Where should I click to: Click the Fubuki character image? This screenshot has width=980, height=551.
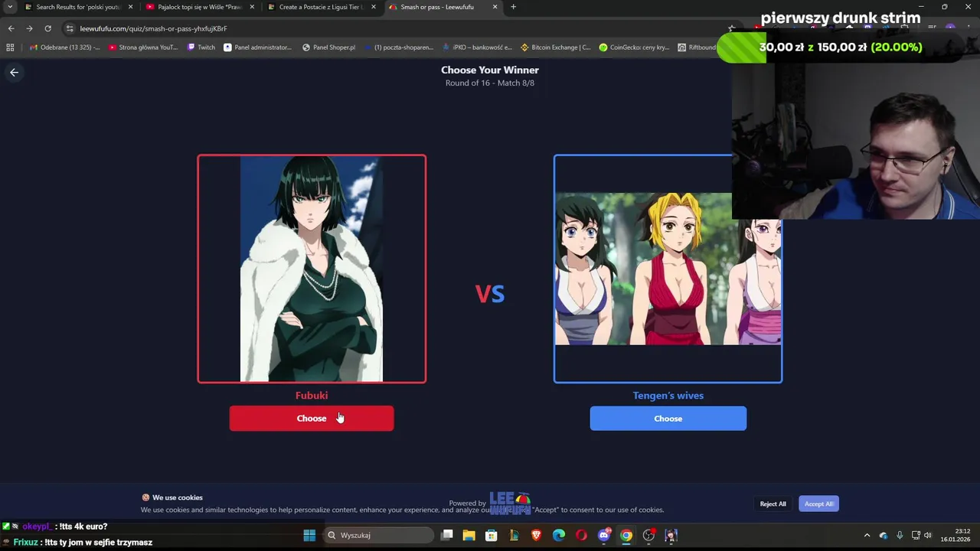[x=312, y=269]
